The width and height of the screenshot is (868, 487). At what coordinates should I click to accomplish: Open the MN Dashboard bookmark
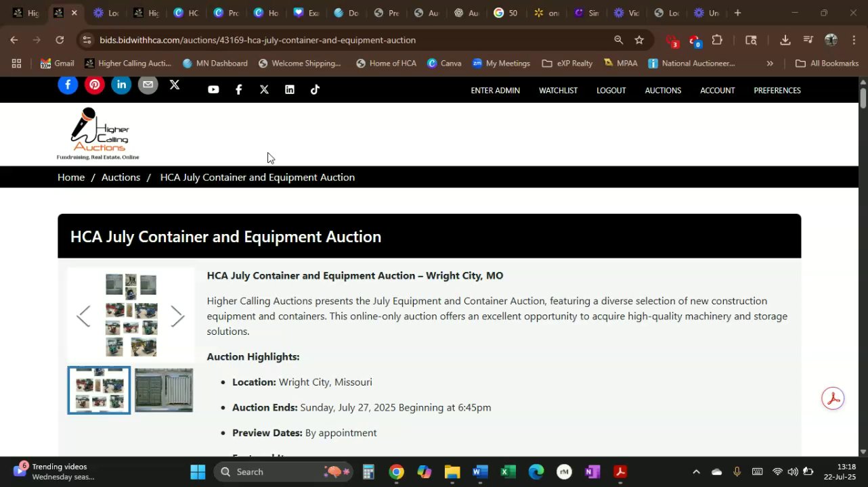[215, 63]
